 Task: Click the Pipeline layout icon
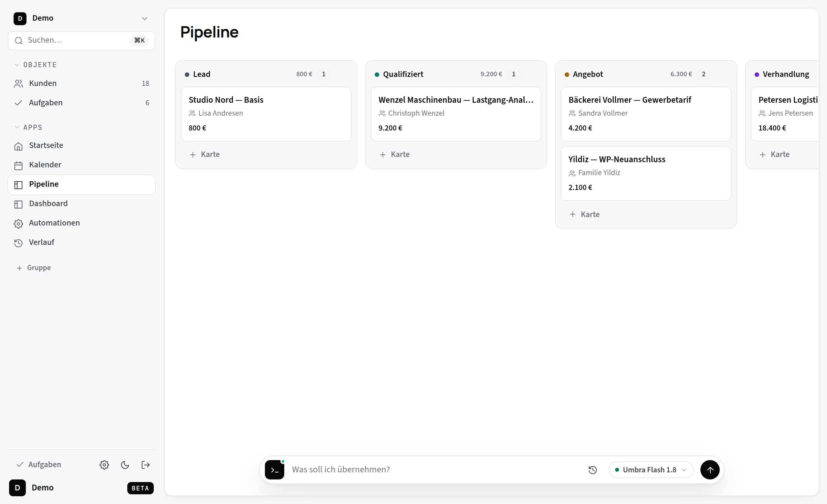[18, 185]
